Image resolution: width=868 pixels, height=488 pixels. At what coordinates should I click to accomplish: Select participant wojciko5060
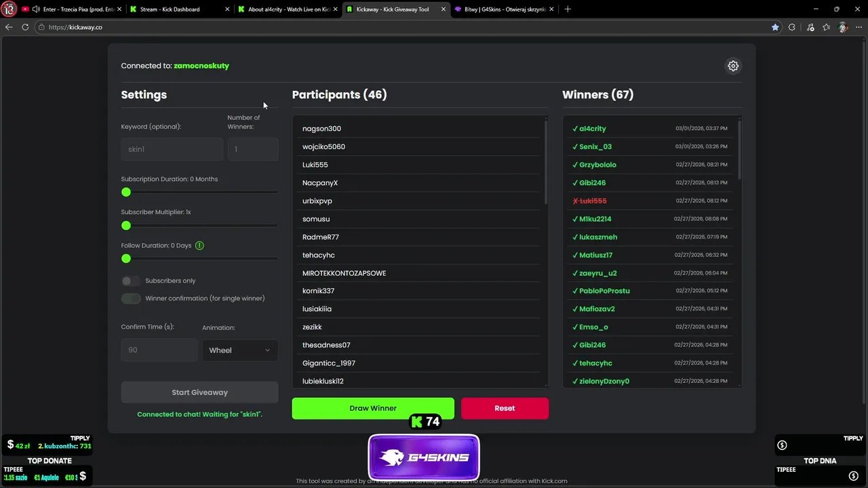[x=418, y=146]
